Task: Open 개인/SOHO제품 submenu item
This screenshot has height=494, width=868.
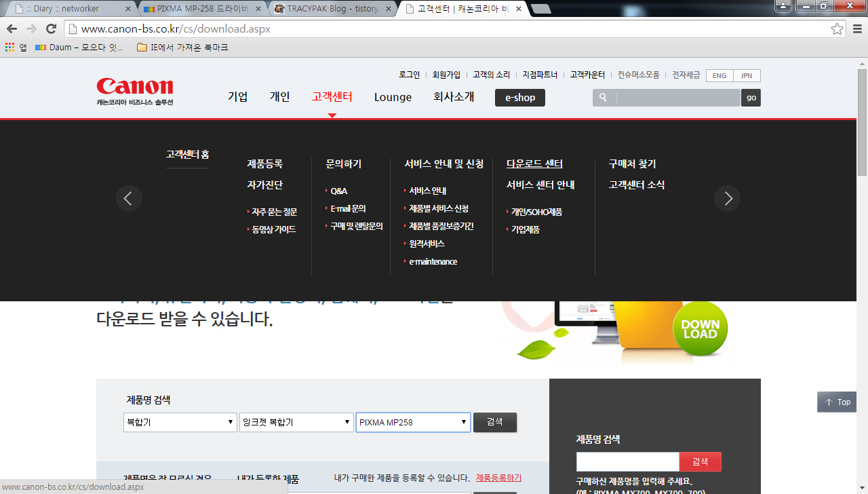Action: pos(536,212)
